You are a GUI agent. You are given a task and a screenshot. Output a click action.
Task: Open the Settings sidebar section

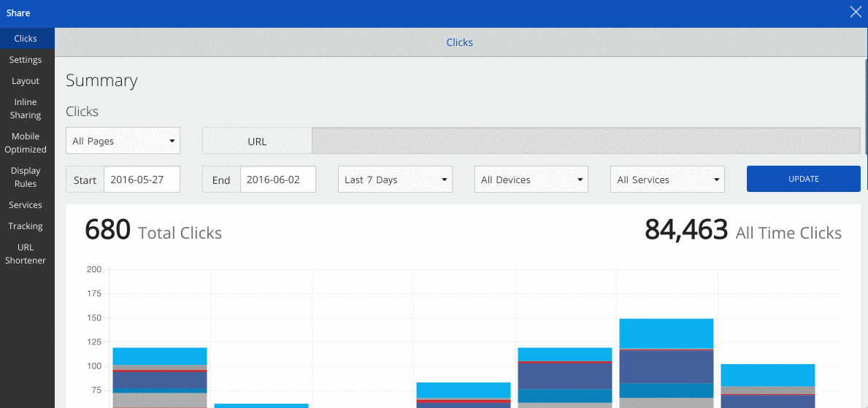tap(27, 60)
